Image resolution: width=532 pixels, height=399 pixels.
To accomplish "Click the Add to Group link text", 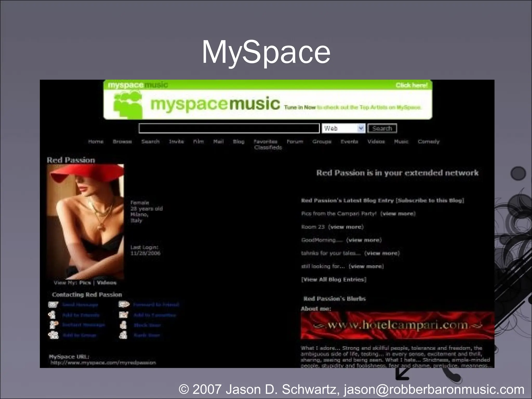I will [x=79, y=335].
